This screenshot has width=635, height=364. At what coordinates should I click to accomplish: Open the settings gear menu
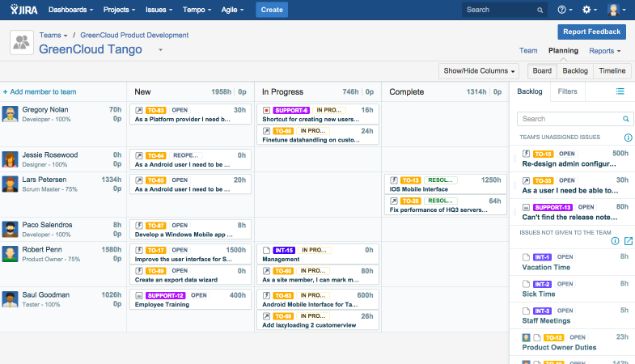pos(591,10)
